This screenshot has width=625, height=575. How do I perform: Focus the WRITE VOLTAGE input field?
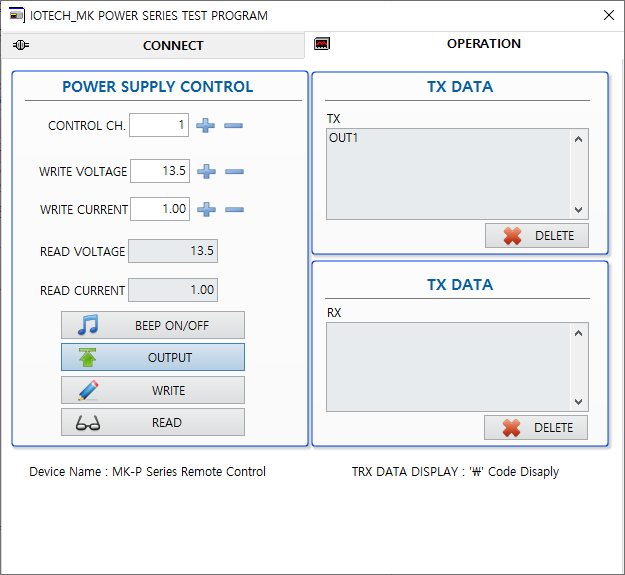[x=159, y=171]
